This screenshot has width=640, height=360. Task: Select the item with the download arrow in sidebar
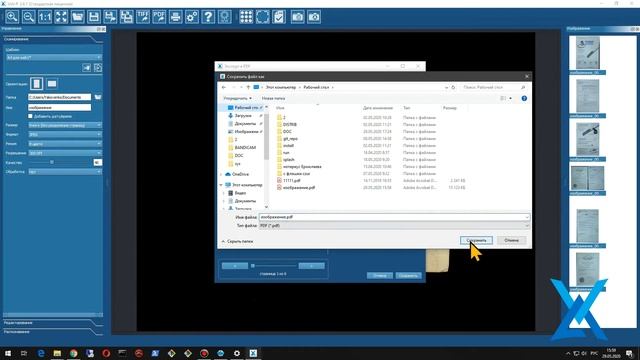(242, 116)
